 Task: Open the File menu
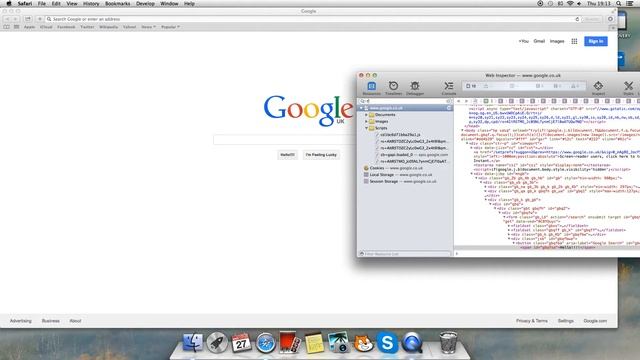click(42, 3)
